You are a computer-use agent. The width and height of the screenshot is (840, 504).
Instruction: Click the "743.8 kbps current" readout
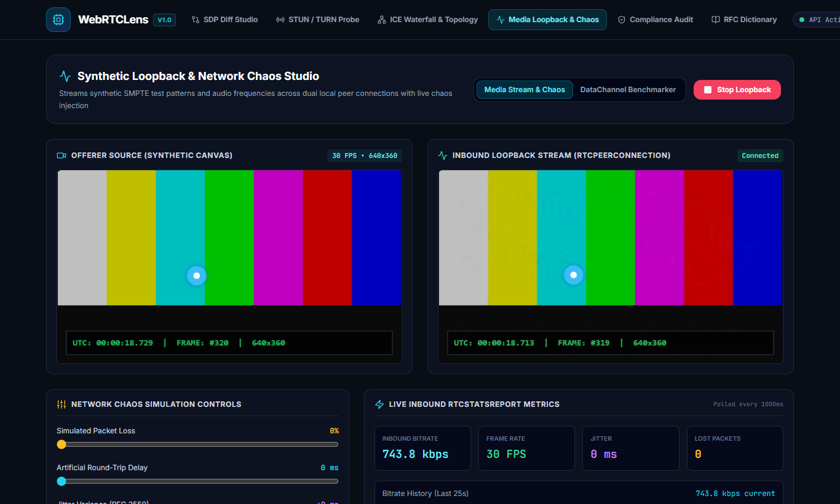[735, 494]
